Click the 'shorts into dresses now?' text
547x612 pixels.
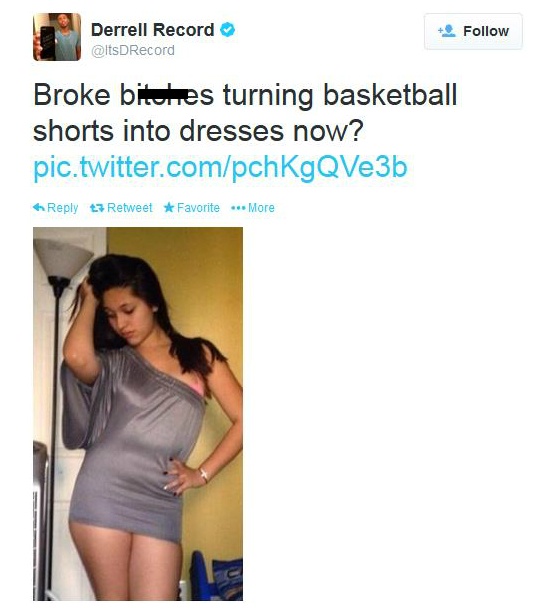coord(198,131)
